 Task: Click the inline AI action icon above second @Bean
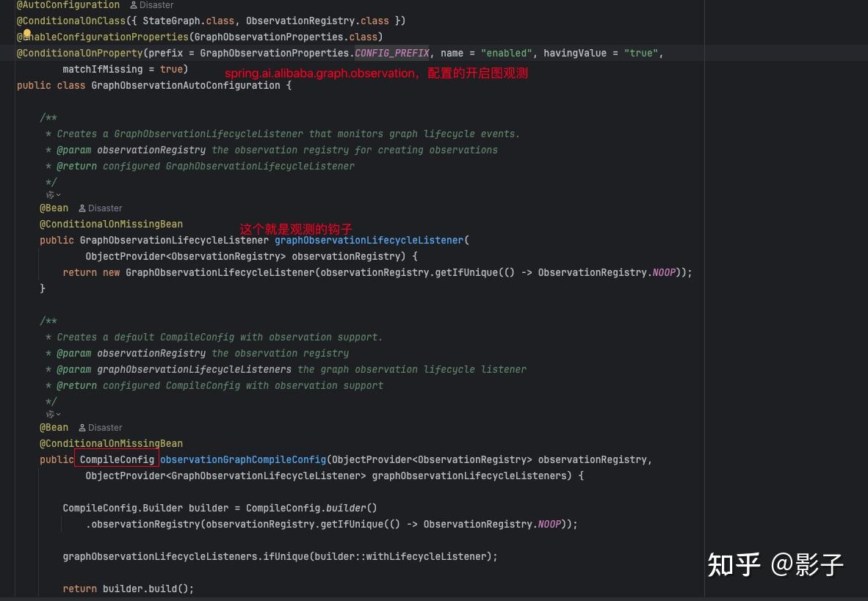tap(49, 414)
